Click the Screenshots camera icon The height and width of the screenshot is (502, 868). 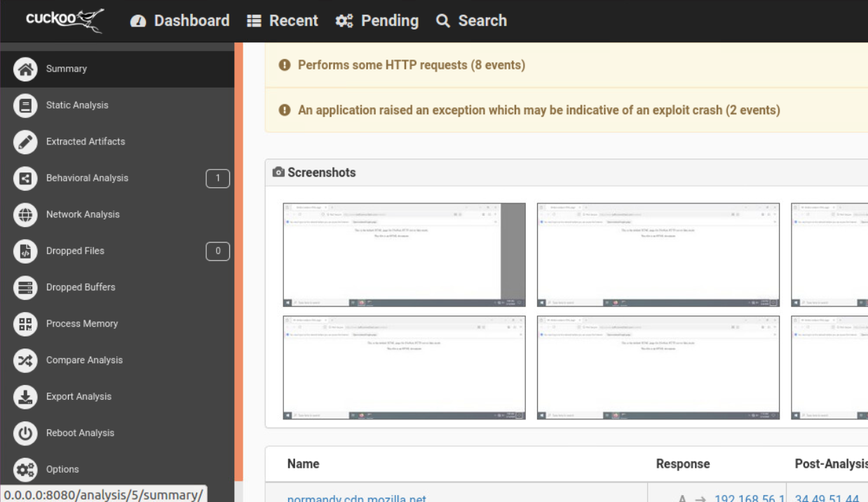coord(278,172)
